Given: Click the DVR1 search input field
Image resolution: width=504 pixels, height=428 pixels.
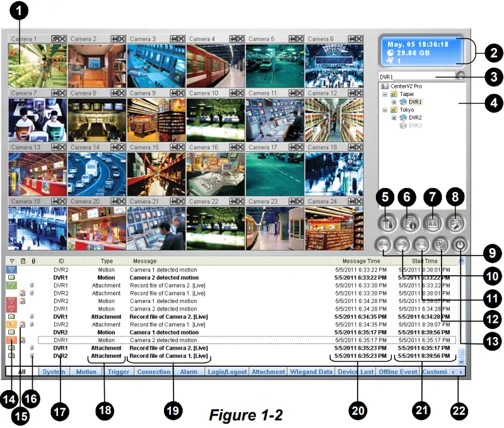Looking at the screenshot, I should [x=416, y=77].
